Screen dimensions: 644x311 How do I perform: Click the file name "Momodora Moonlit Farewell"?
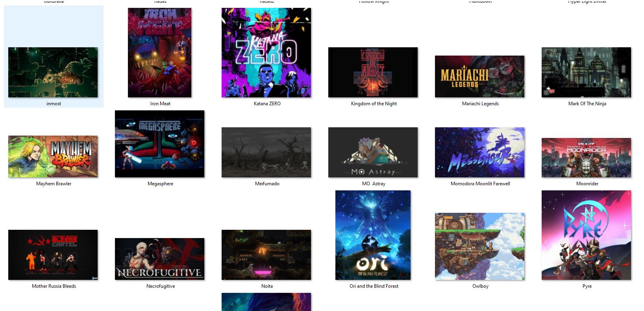[x=480, y=184]
